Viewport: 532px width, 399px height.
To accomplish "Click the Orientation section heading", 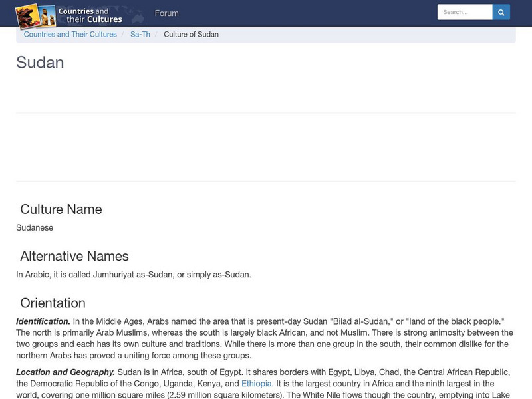I will pos(53,303).
